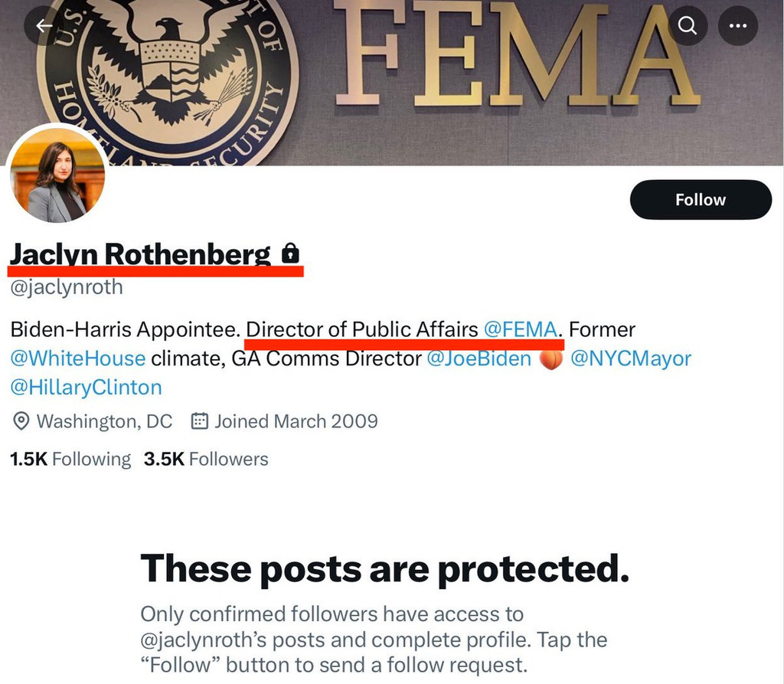Open the search magnifier icon
The width and height of the screenshot is (784, 684).
click(x=688, y=26)
